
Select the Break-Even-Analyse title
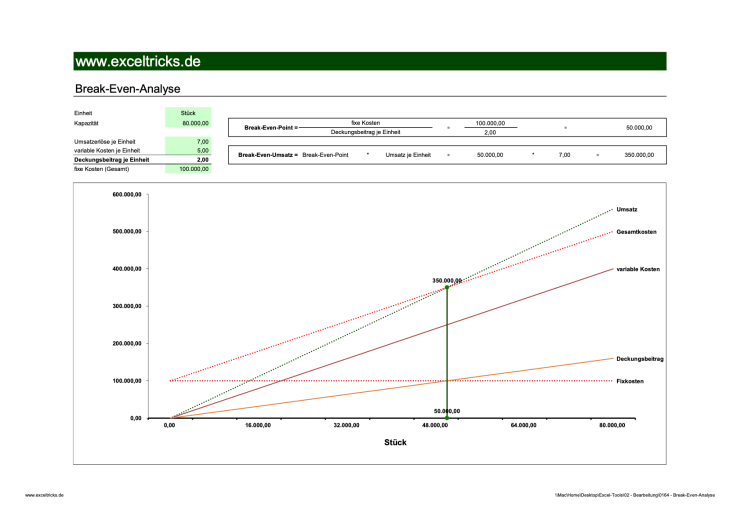127,89
